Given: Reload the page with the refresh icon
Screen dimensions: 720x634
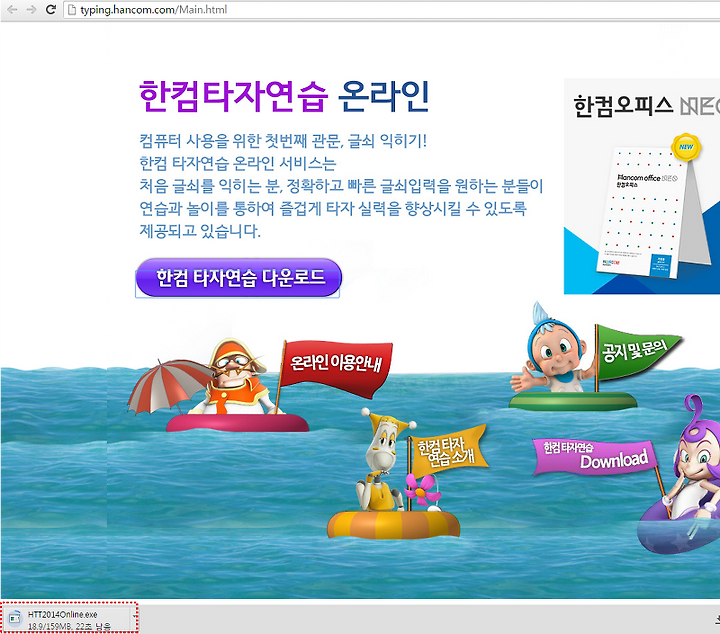Looking at the screenshot, I should 51,9.
